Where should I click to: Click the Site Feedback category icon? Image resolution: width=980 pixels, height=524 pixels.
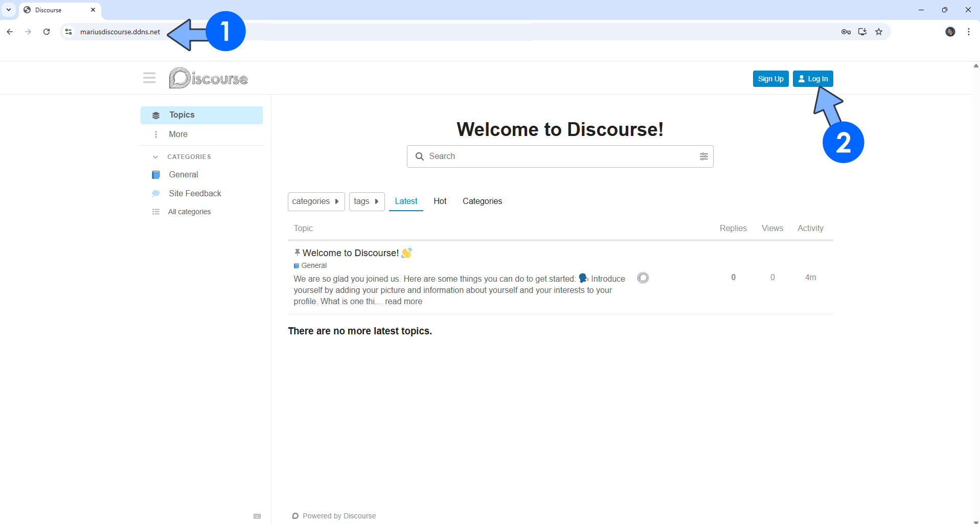point(156,194)
